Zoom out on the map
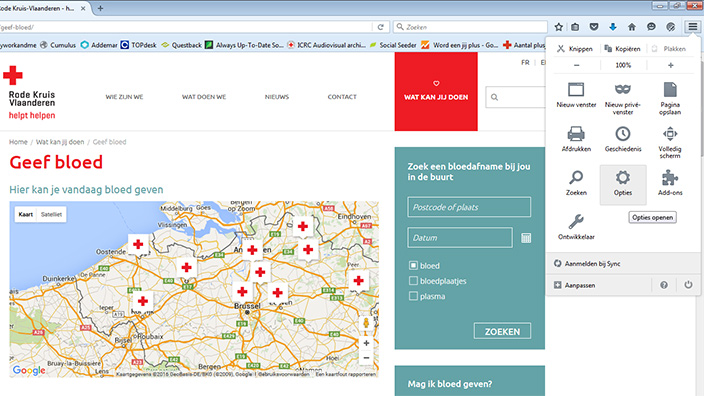The width and height of the screenshot is (704, 396). (366, 358)
